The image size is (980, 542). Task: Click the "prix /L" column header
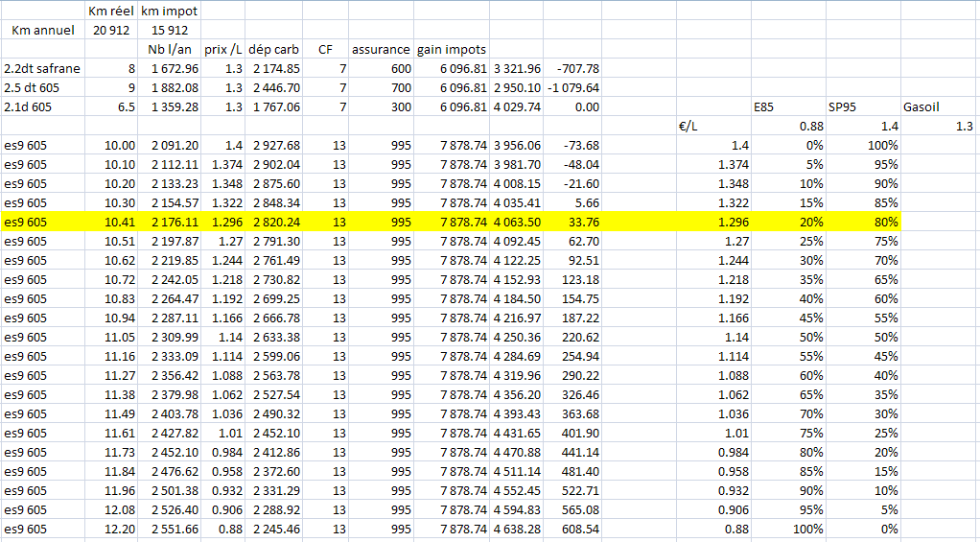(223, 49)
